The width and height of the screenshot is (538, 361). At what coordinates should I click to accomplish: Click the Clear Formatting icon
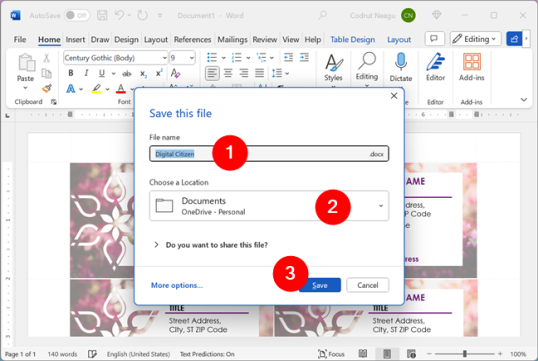175,73
